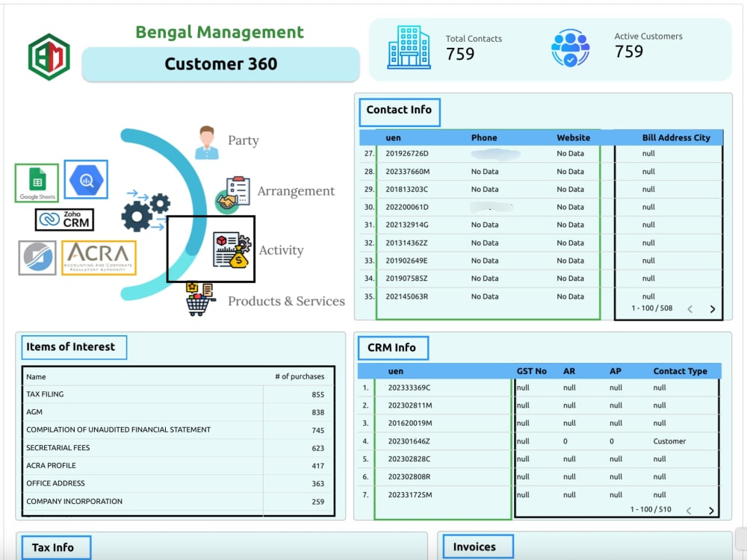Select the AGM row
Image resolution: width=747 pixels, height=560 pixels.
point(179,412)
